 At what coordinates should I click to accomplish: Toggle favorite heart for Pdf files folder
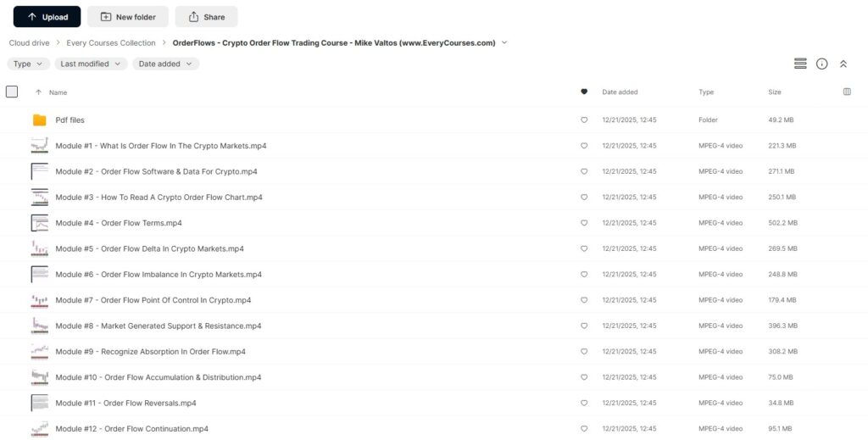pos(584,120)
